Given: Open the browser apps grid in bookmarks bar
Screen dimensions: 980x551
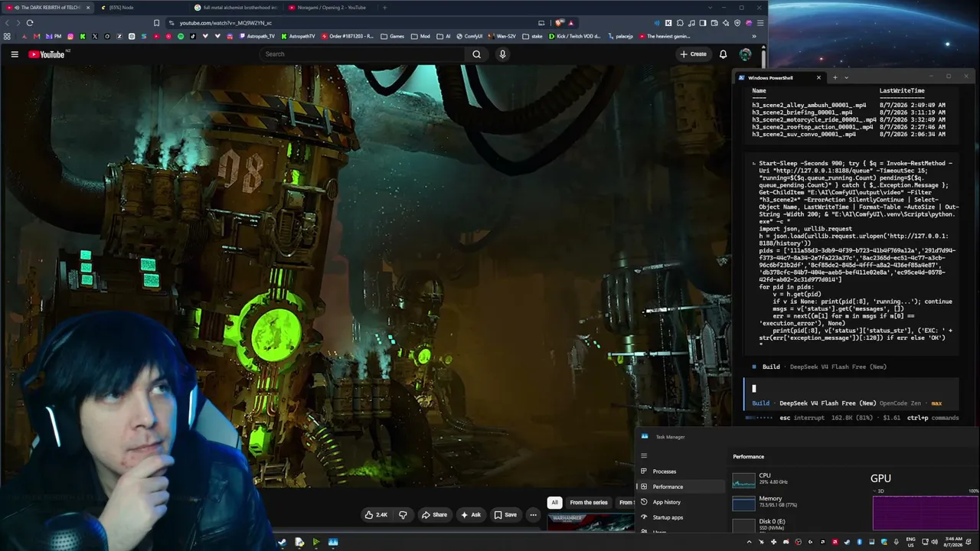Looking at the screenshot, I should point(7,36).
